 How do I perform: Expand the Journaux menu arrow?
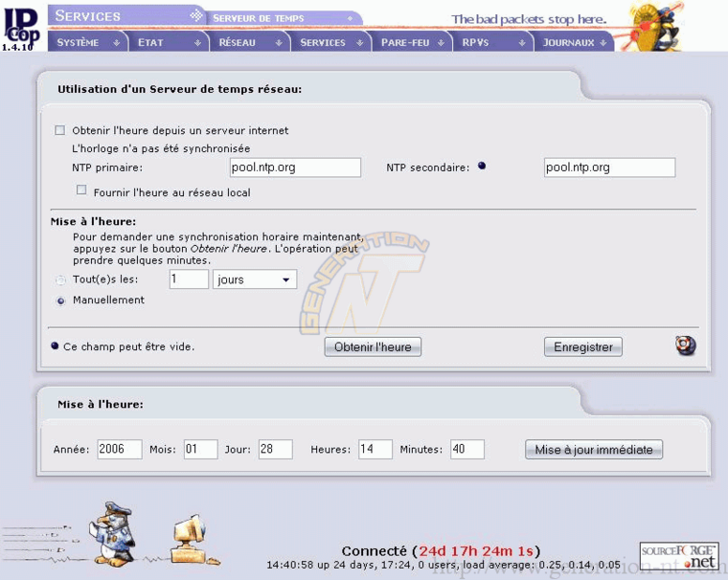click(603, 43)
